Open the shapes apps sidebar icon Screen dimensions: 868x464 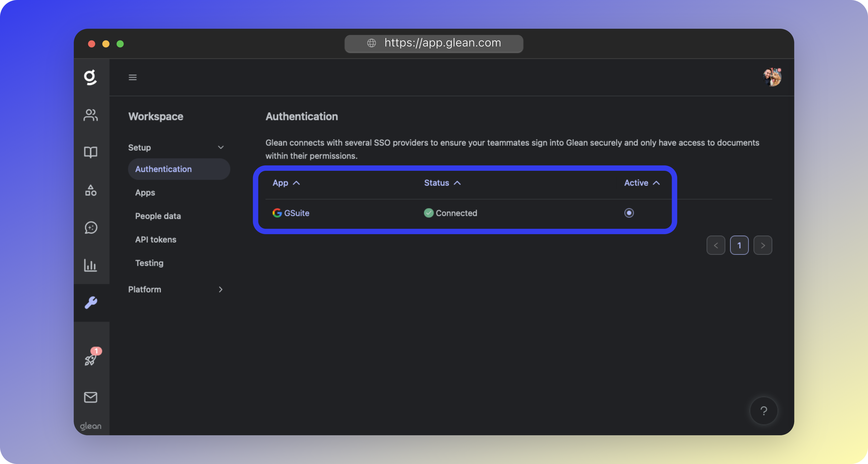tap(90, 190)
